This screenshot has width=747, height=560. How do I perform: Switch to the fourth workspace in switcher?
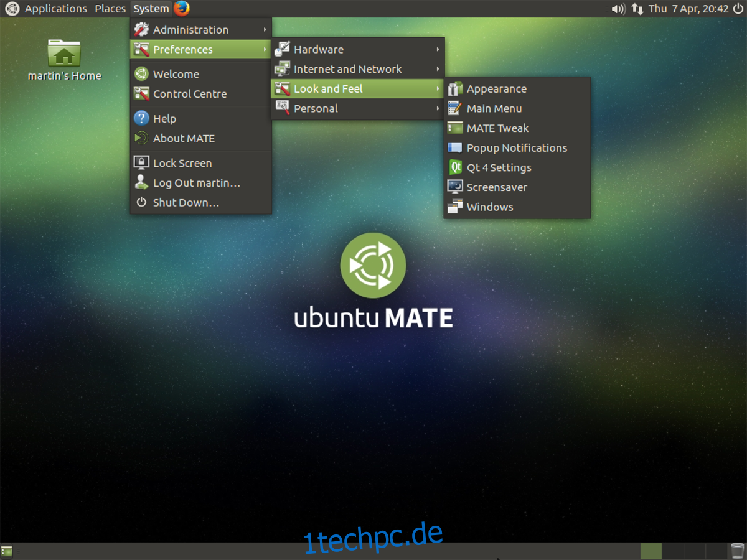click(x=716, y=551)
